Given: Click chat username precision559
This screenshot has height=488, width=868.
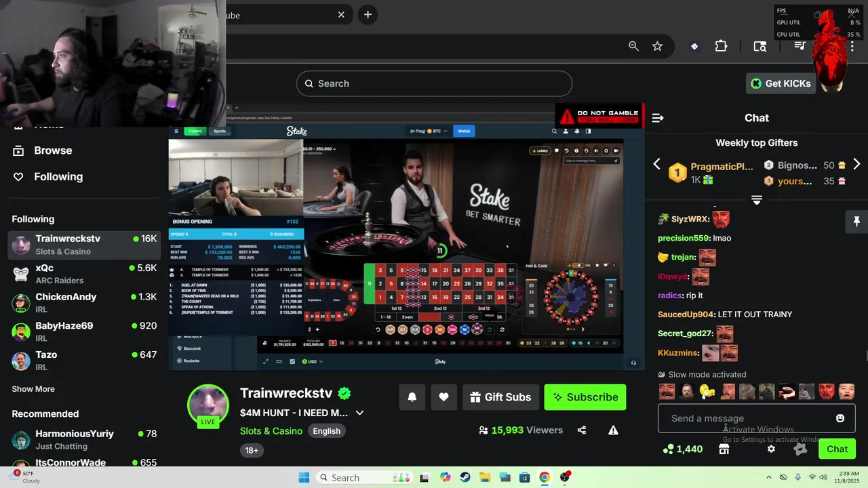Looking at the screenshot, I should [x=684, y=238].
